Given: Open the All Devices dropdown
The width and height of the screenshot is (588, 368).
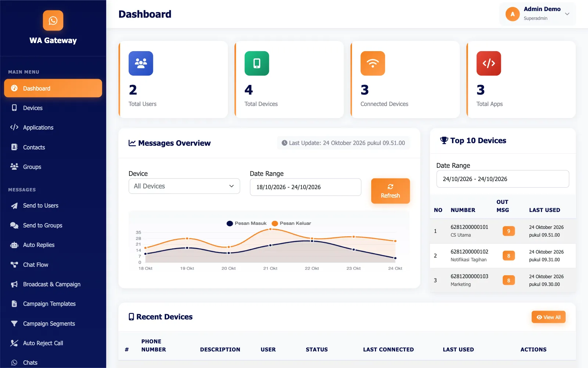Looking at the screenshot, I should (x=184, y=186).
